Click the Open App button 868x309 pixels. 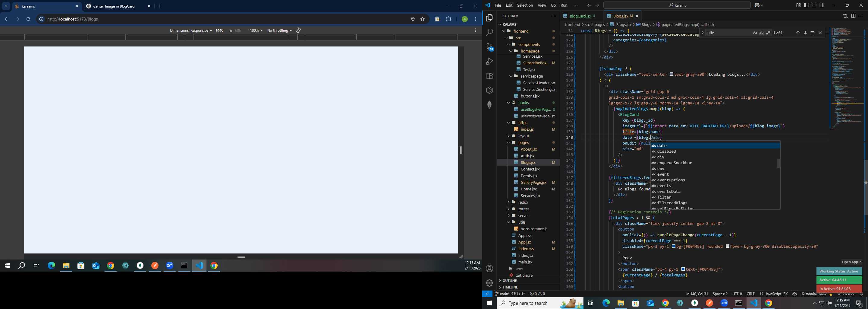click(x=851, y=262)
